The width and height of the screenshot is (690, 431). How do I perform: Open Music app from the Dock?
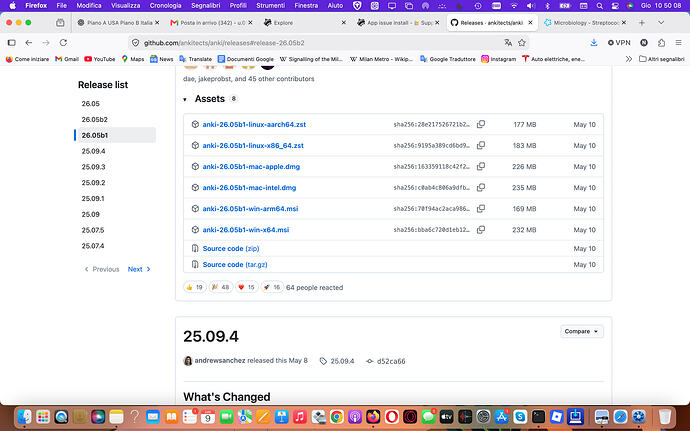[300, 416]
